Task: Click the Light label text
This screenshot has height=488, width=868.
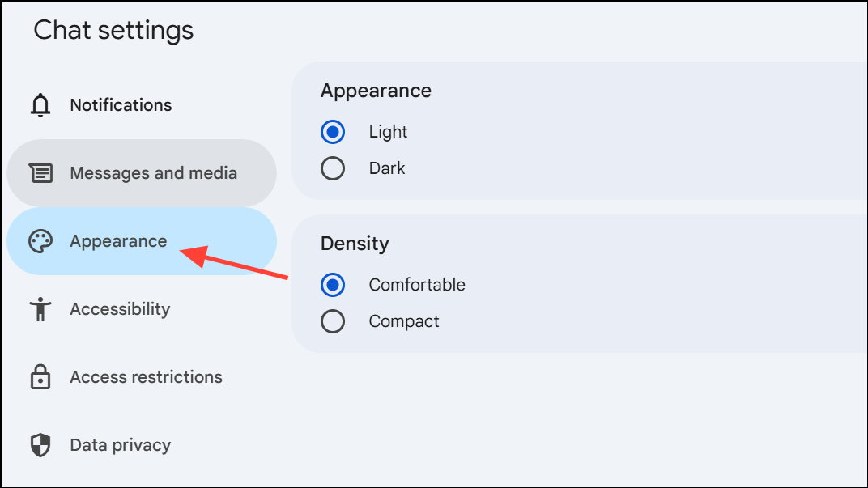Action: [388, 132]
